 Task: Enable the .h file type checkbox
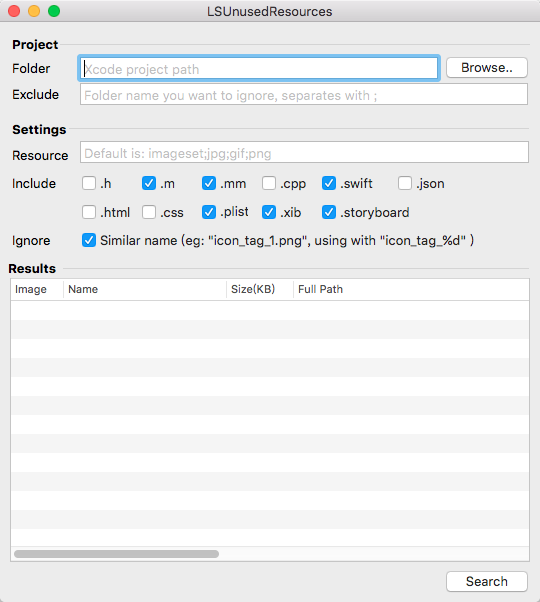(89, 183)
